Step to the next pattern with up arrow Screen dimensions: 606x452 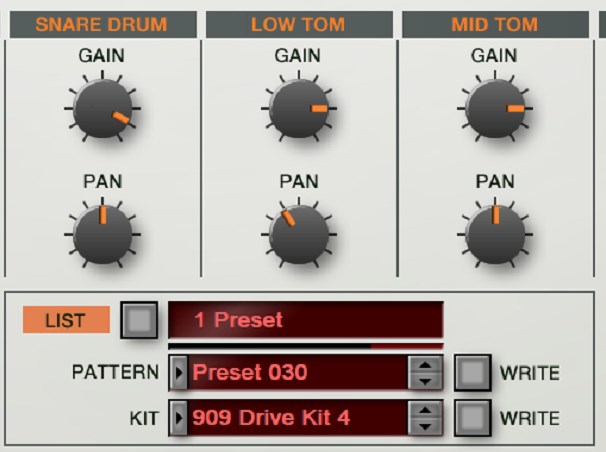pyautogui.click(x=426, y=366)
